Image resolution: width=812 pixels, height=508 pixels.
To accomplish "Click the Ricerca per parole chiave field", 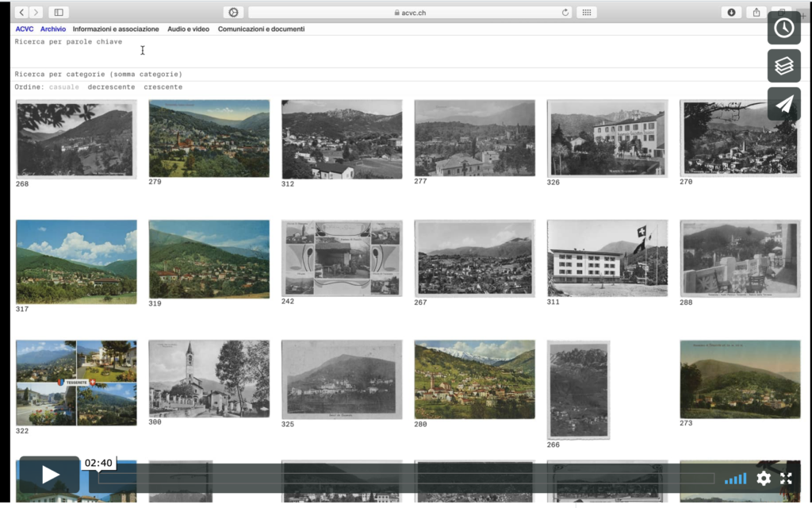I will (x=68, y=42).
